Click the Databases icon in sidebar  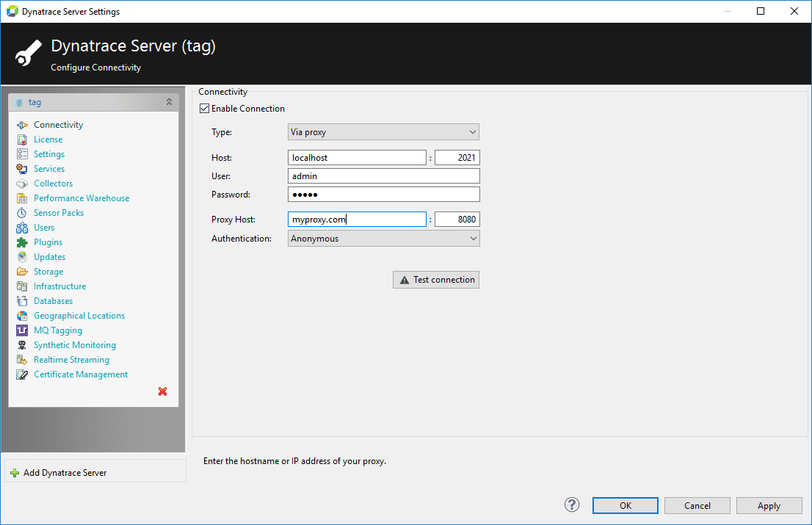click(x=22, y=301)
